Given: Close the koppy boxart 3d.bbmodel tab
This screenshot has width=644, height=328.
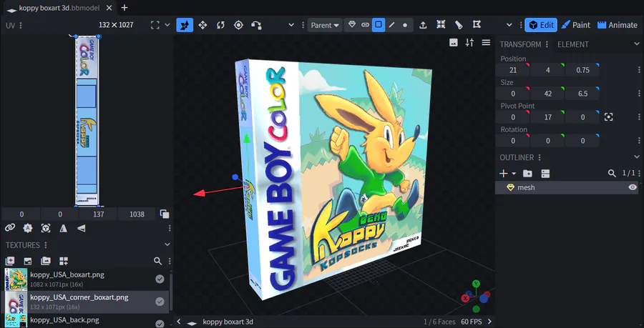Looking at the screenshot, I should click(109, 8).
